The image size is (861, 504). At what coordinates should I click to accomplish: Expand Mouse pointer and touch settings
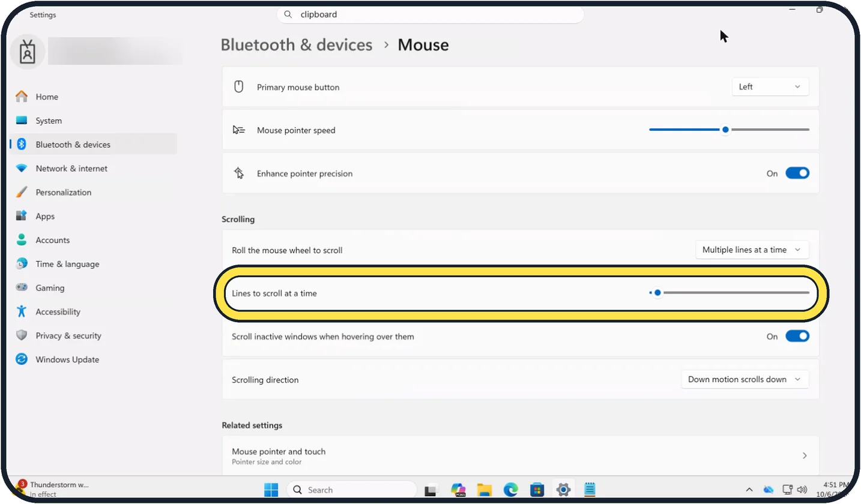(x=521, y=456)
